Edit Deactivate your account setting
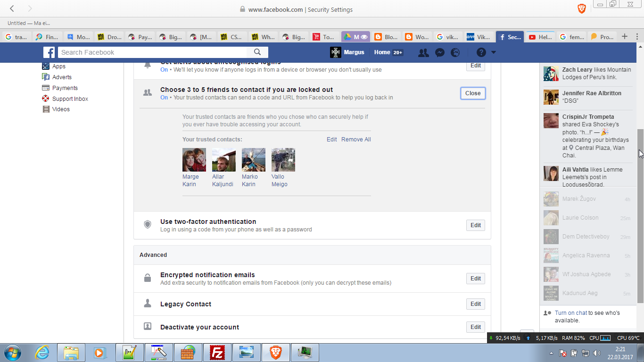Viewport: 644px width, 362px height. point(476,327)
